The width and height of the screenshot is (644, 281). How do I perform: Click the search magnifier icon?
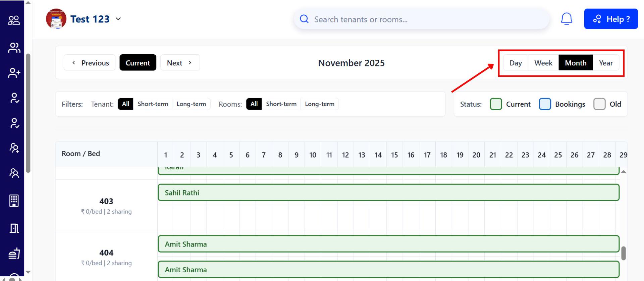304,19
